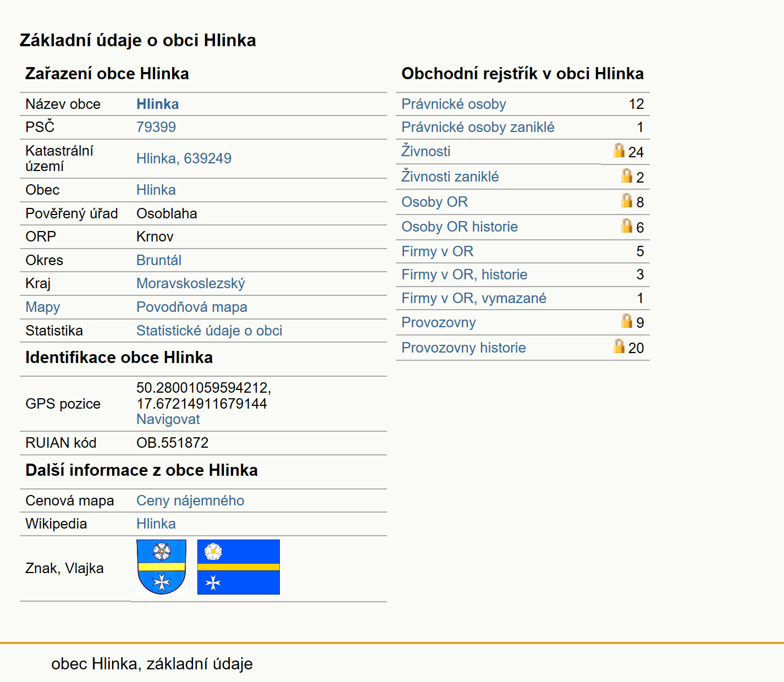Open the Hlinka flag image
This screenshot has height=682, width=784.
[x=239, y=567]
